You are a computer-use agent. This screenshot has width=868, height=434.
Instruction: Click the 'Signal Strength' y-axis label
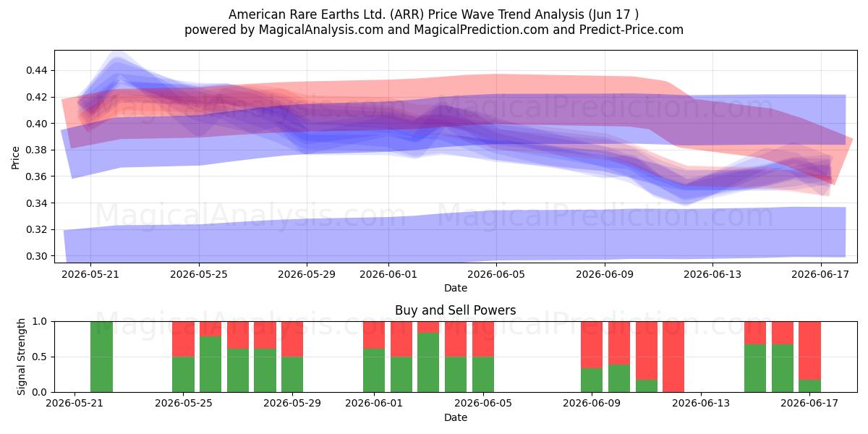pos(22,357)
